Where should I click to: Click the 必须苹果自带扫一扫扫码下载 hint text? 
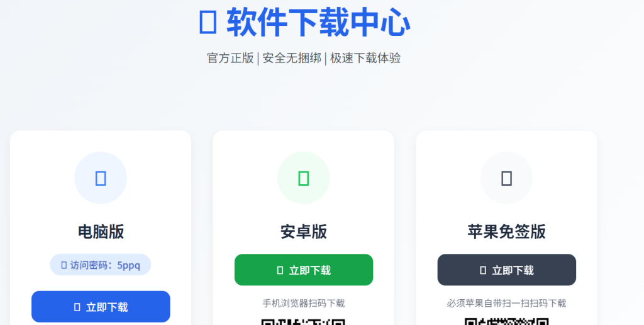click(x=506, y=304)
